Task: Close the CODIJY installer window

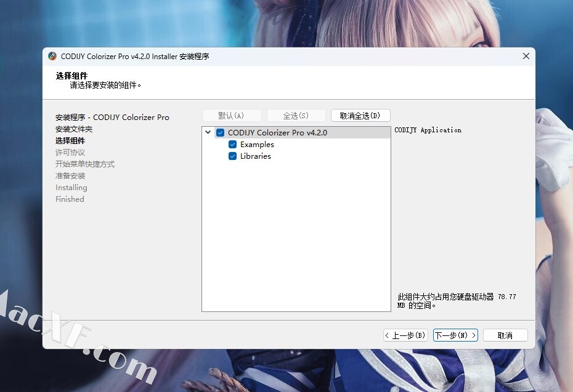Action: [x=526, y=56]
